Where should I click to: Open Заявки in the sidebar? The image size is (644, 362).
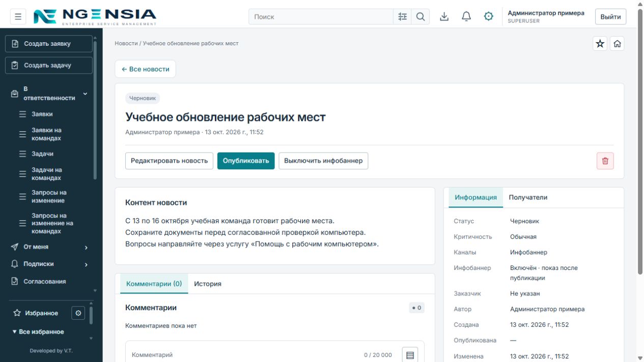point(42,114)
